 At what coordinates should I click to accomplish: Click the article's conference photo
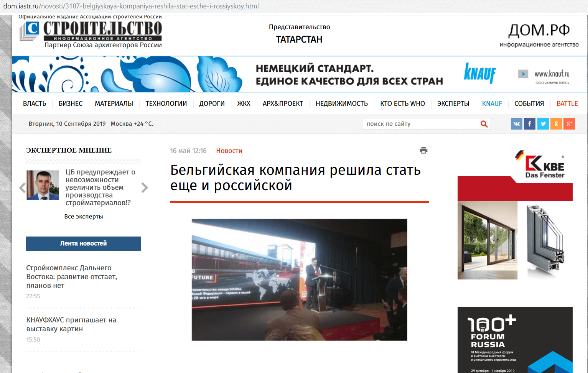pyautogui.click(x=300, y=280)
